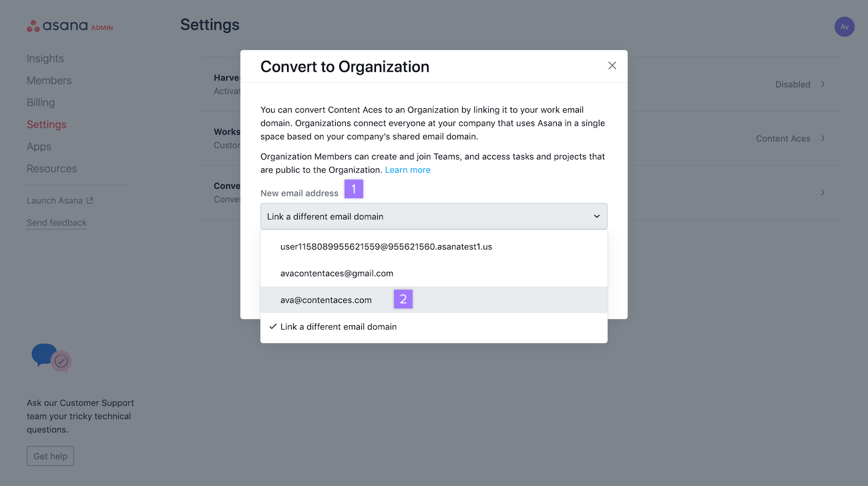Select the asanatest1.us email option

point(386,246)
